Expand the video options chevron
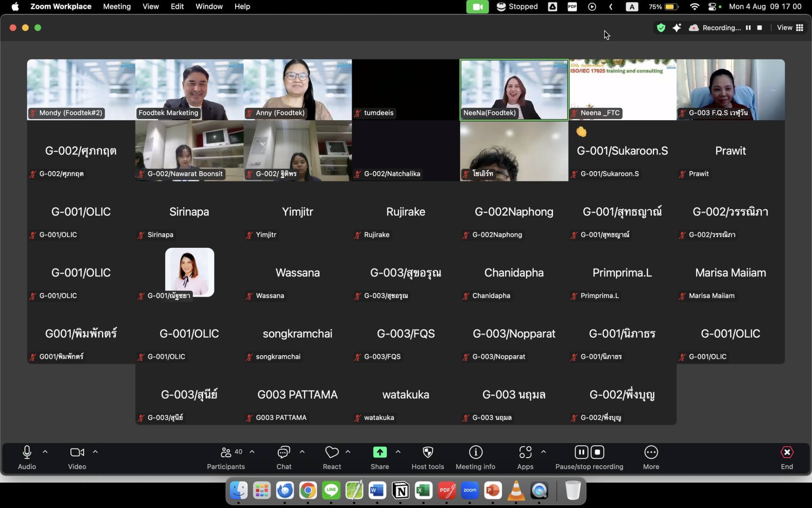Screen dimensions: 812x508 click(x=95, y=452)
